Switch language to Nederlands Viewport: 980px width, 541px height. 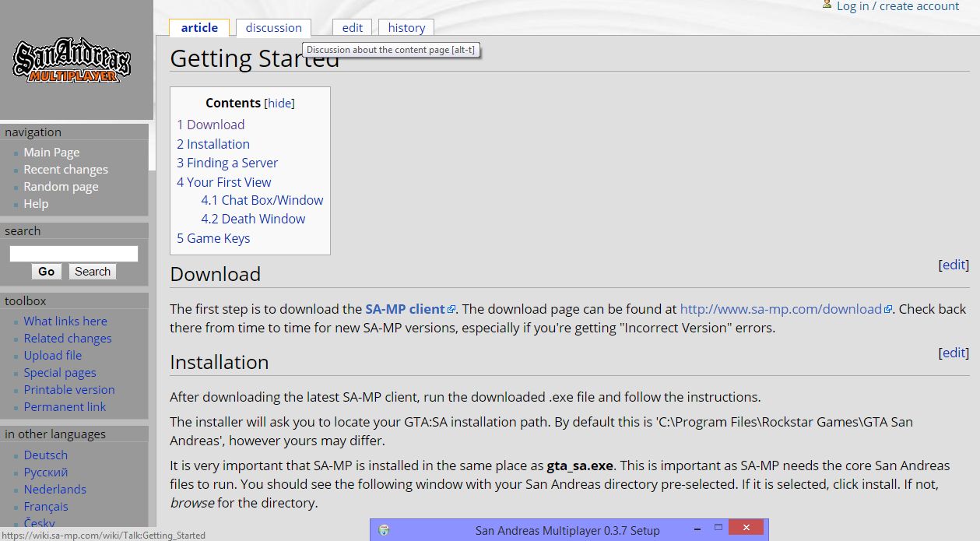54,490
